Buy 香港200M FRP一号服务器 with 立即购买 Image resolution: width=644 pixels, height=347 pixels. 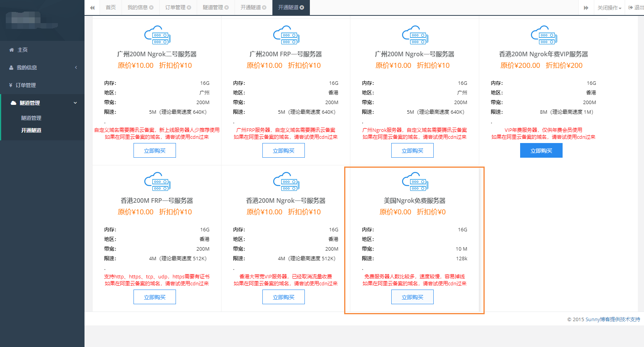[155, 297]
